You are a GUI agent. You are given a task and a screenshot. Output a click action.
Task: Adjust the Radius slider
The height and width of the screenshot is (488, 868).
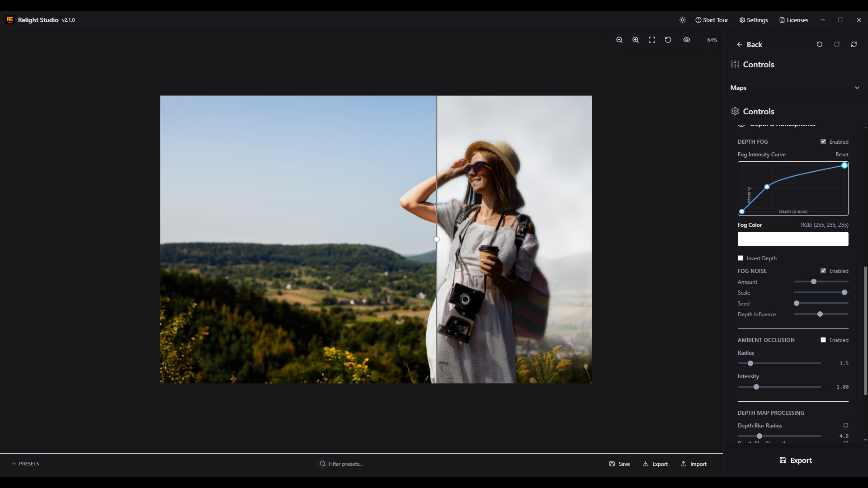pyautogui.click(x=750, y=363)
